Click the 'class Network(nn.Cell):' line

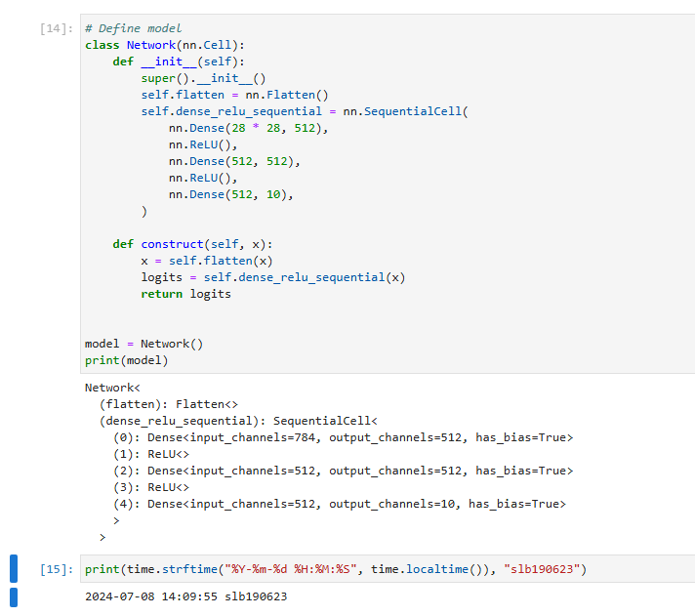pos(164,45)
